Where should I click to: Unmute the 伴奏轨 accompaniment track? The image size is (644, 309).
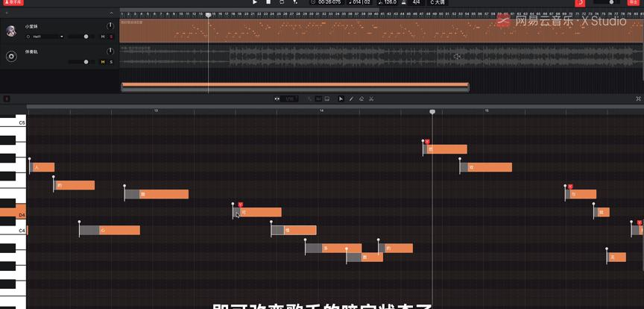103,62
